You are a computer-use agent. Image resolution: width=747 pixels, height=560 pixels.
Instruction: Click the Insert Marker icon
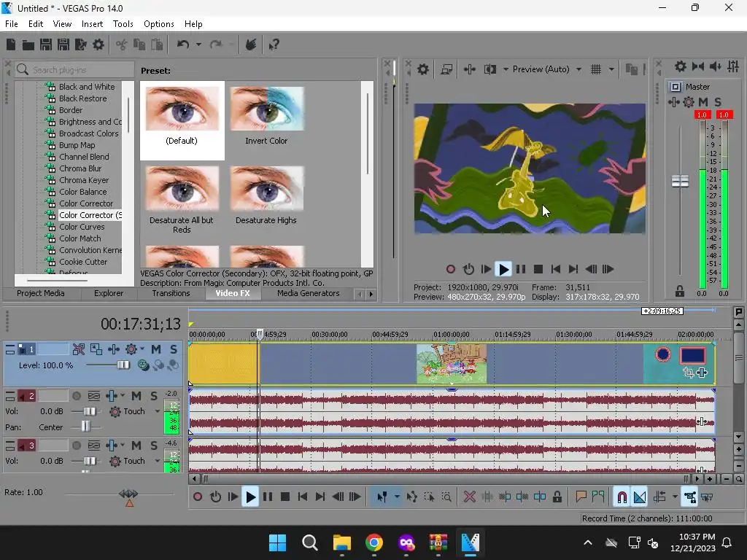click(581, 497)
